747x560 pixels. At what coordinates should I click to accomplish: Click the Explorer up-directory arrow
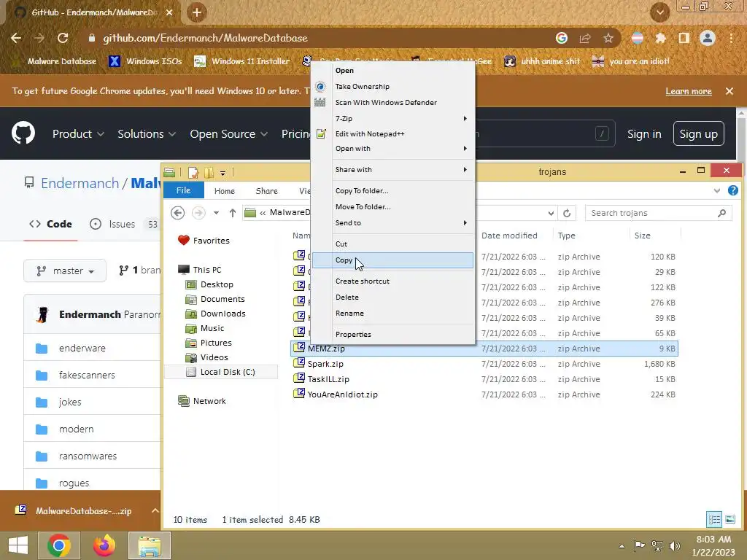tap(233, 213)
